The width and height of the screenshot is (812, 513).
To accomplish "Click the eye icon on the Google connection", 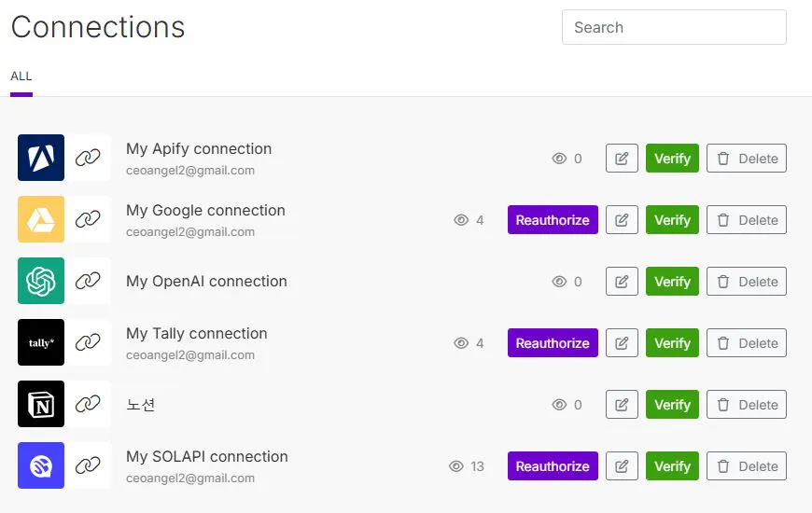I will (x=460, y=220).
